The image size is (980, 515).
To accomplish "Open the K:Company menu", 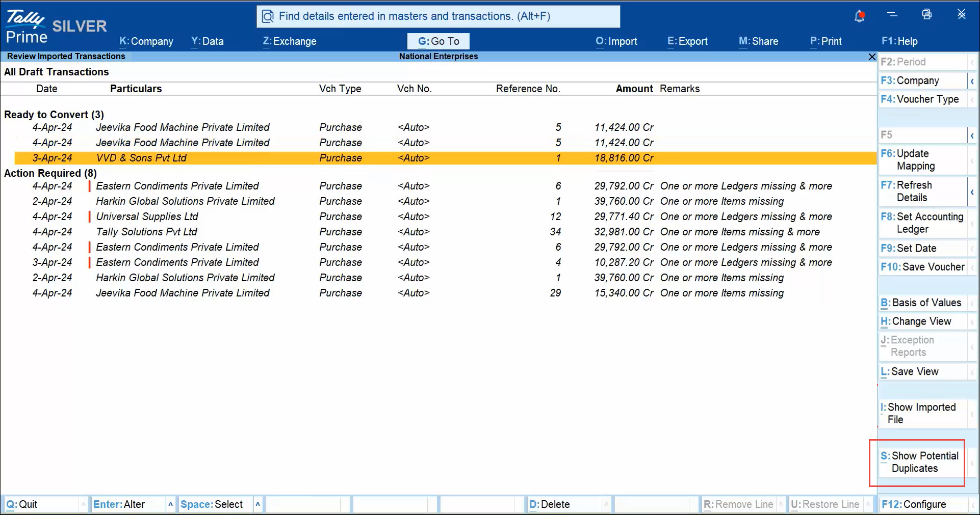I will [146, 41].
